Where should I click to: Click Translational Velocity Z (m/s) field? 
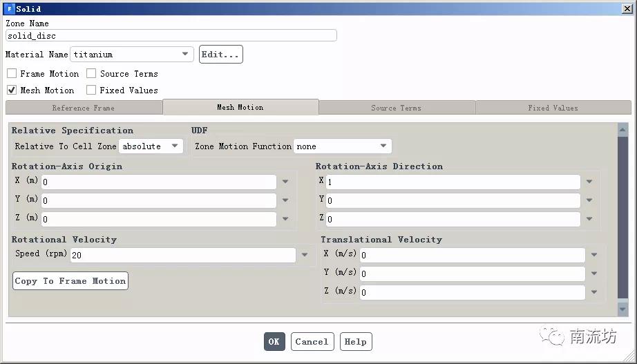(473, 292)
